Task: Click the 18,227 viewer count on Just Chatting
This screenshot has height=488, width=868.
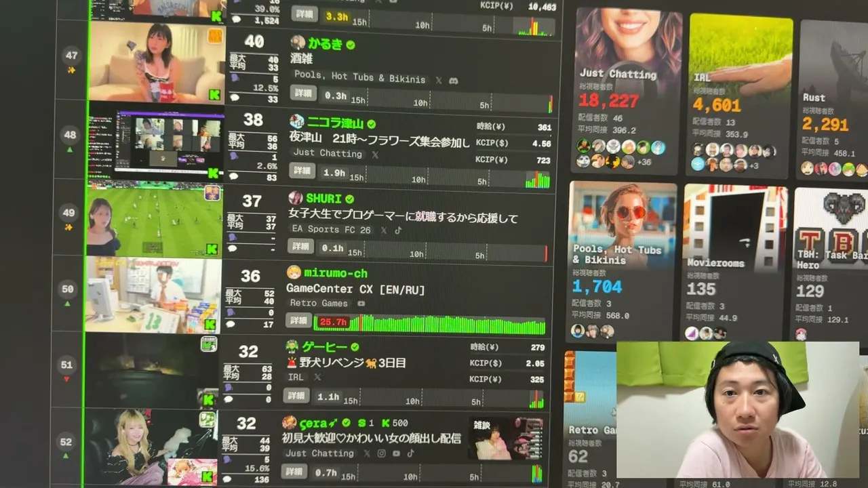Action: tap(608, 102)
